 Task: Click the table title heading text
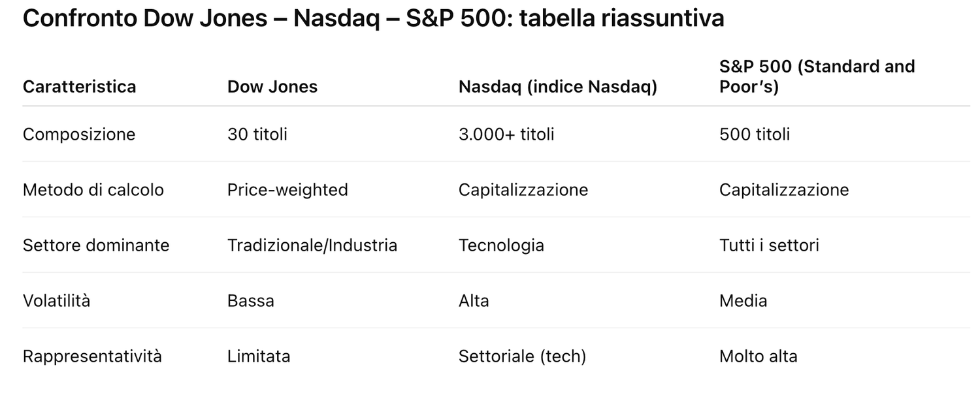point(373,18)
